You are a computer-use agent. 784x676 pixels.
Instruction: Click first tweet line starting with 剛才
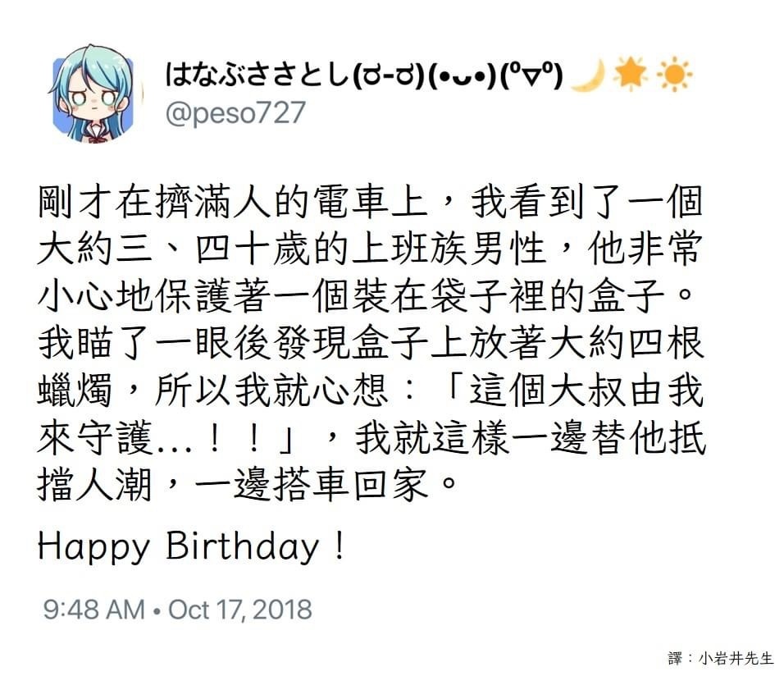pos(371,203)
